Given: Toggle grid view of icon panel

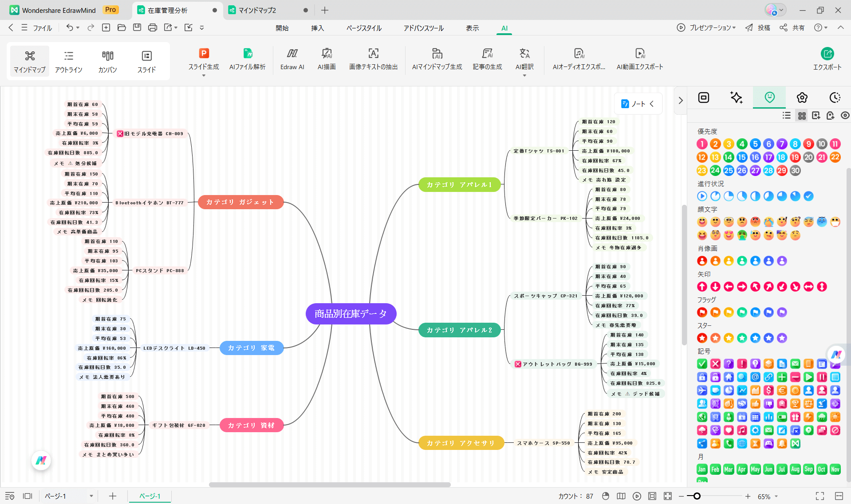Looking at the screenshot, I should 802,116.
